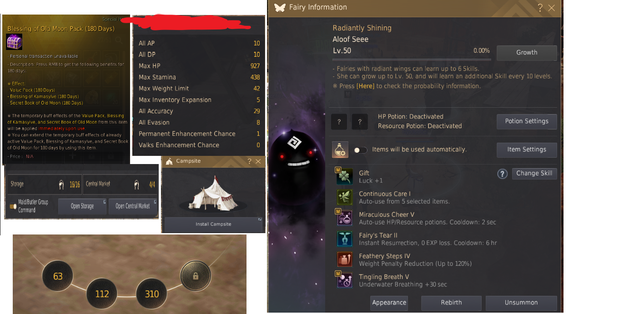
Task: Click the Old Moon Pack chest icon
Action: click(14, 42)
